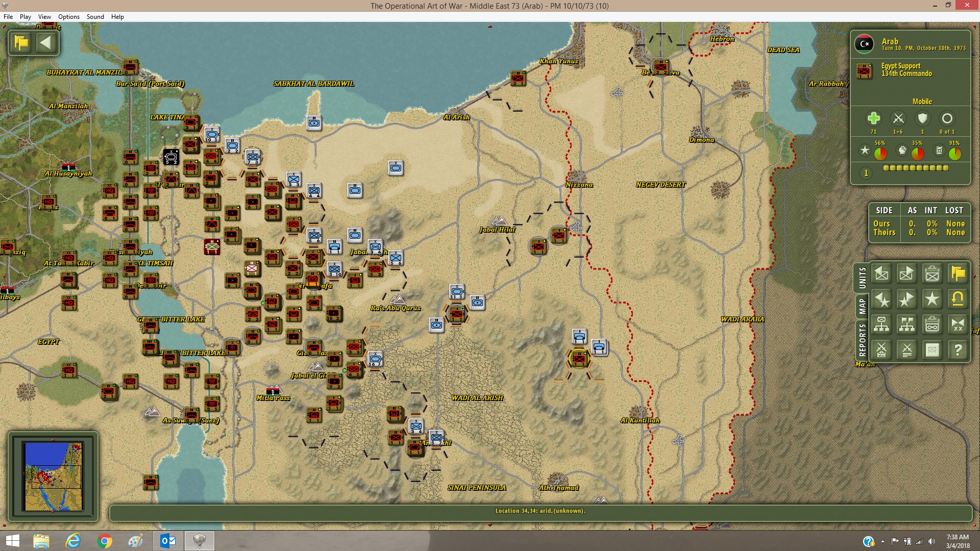Open Outlook from taskbar
Image resolution: width=980 pixels, height=551 pixels.
coord(167,541)
